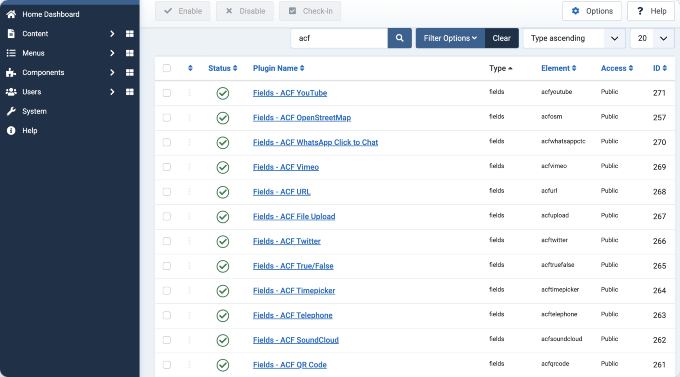This screenshot has width=680, height=377.
Task: Toggle status icon for ACF Telephone
Action: click(223, 316)
